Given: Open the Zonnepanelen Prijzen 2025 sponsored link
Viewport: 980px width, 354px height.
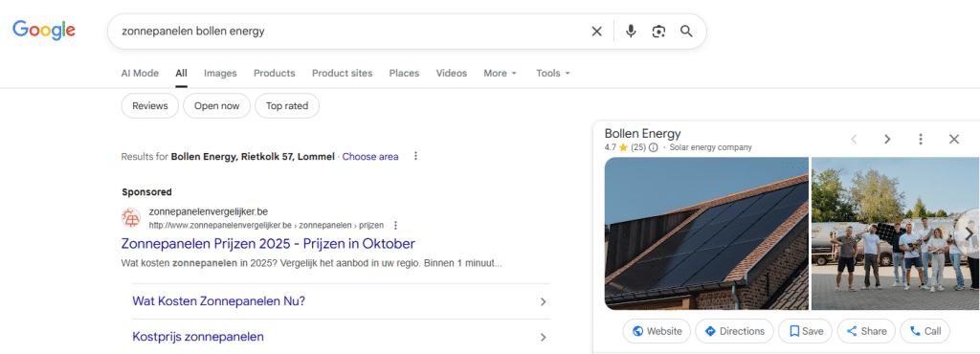Looking at the screenshot, I should point(268,243).
